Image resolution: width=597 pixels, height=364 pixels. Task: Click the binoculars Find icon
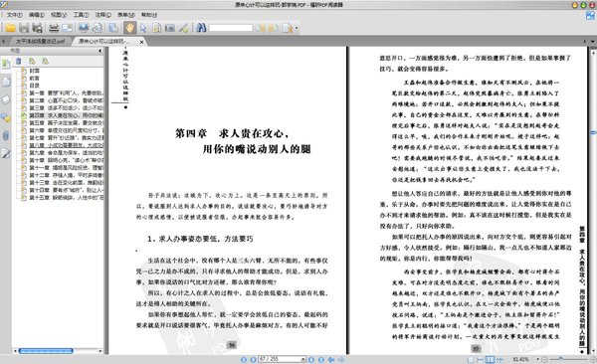point(201,28)
